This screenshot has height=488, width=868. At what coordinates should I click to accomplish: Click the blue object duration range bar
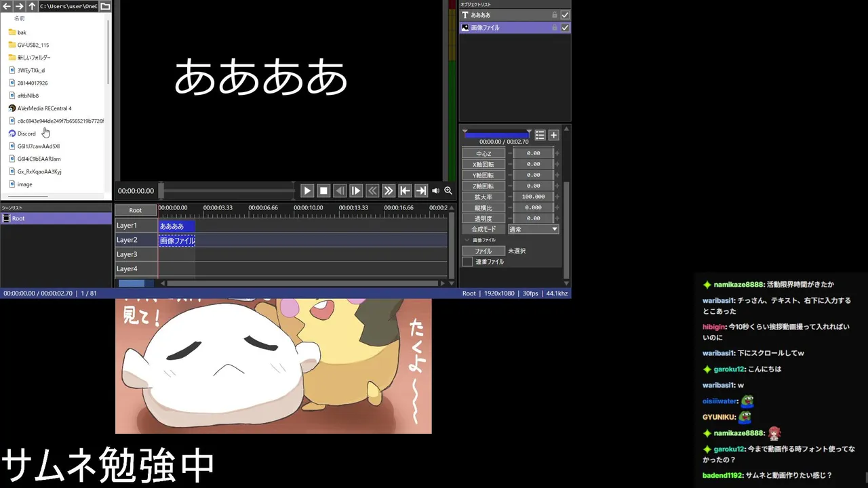497,135
